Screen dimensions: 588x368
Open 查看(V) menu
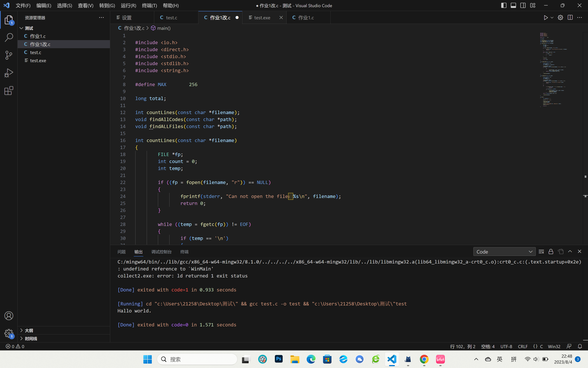85,5
